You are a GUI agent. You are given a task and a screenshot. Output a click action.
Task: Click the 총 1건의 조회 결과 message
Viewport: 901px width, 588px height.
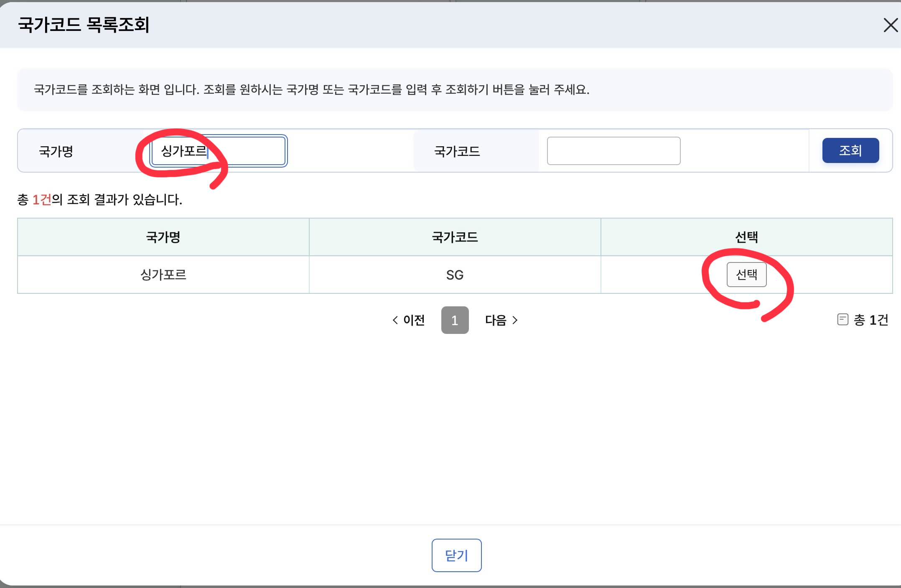click(x=99, y=199)
